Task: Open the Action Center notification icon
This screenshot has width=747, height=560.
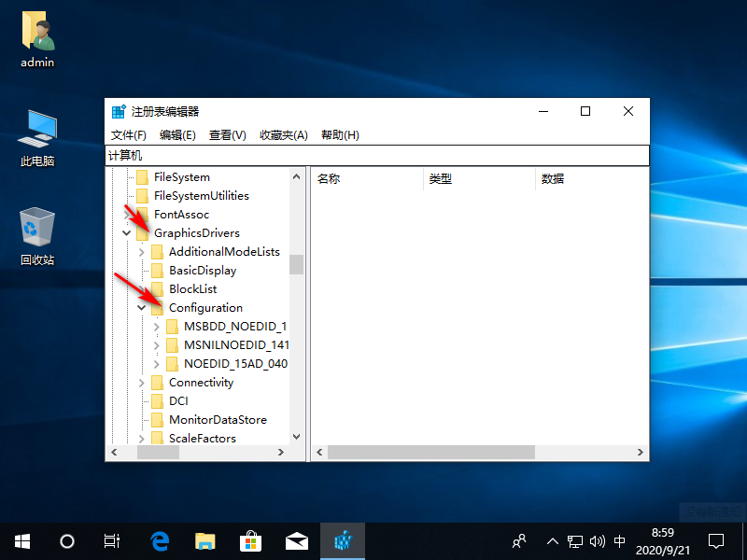Action: tap(715, 540)
